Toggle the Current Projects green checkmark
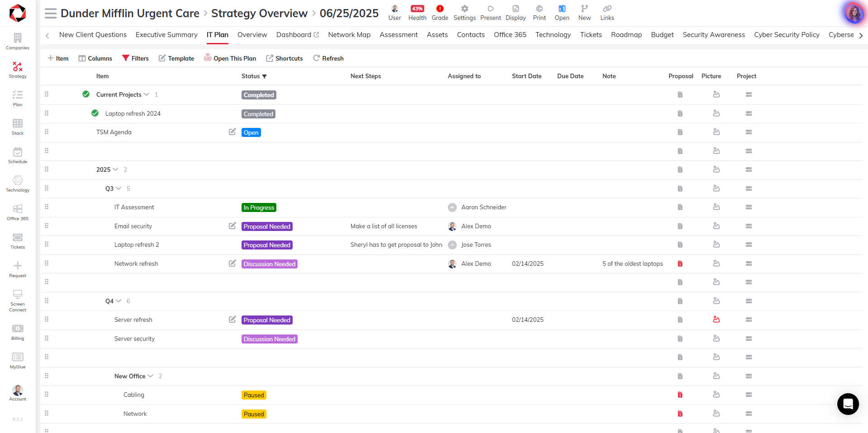 coord(86,94)
